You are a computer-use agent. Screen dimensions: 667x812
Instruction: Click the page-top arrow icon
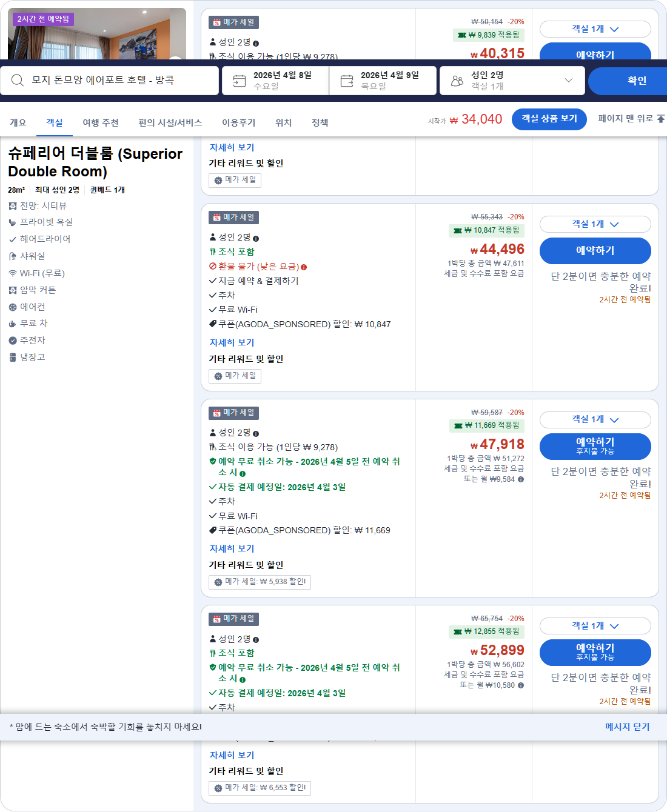661,119
